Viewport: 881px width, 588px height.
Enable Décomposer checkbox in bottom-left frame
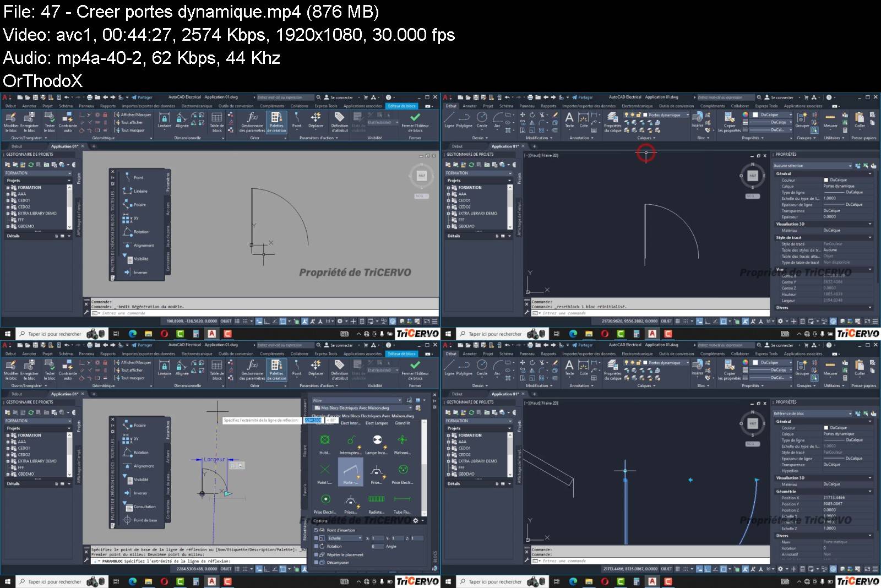(316, 562)
